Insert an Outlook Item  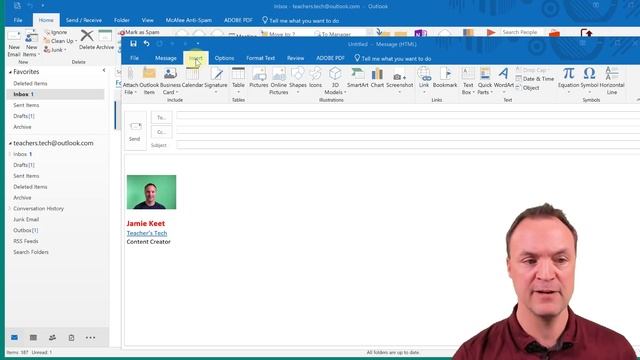pyautogui.click(x=149, y=81)
